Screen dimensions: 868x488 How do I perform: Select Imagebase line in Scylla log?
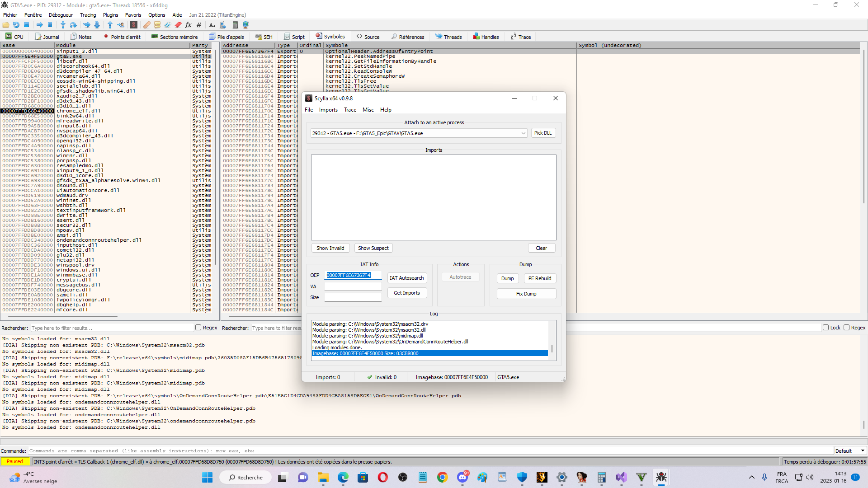coord(430,353)
